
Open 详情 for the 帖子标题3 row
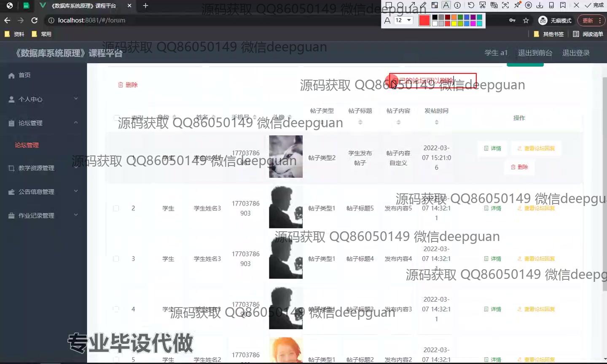tap(493, 309)
